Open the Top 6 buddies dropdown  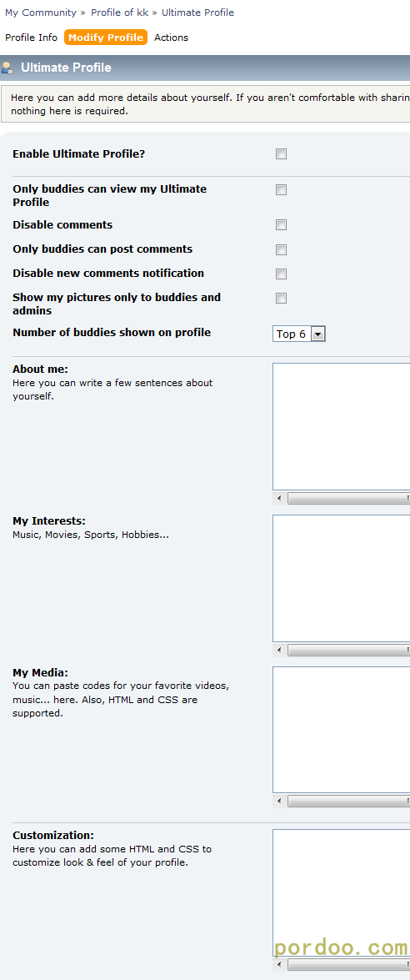point(299,334)
